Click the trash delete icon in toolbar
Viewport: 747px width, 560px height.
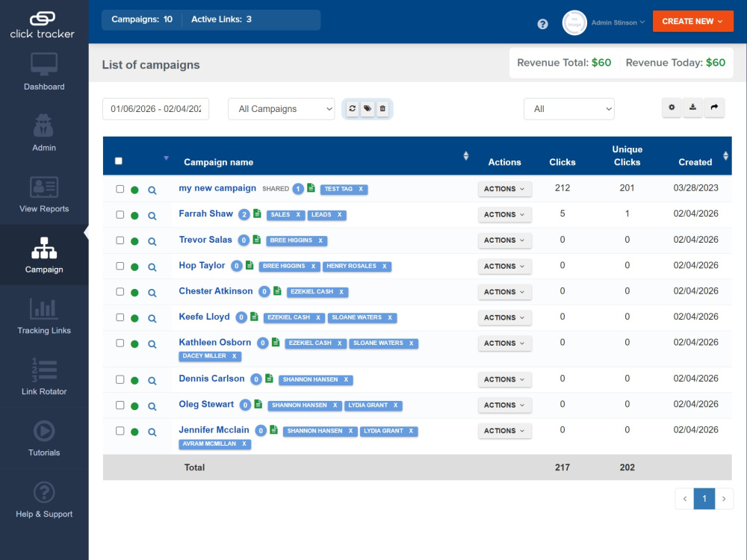tap(382, 108)
